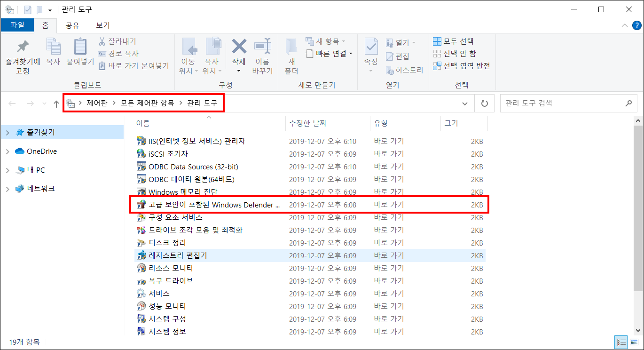Sort by 크기 column header
The height and width of the screenshot is (350, 644).
[464, 123]
